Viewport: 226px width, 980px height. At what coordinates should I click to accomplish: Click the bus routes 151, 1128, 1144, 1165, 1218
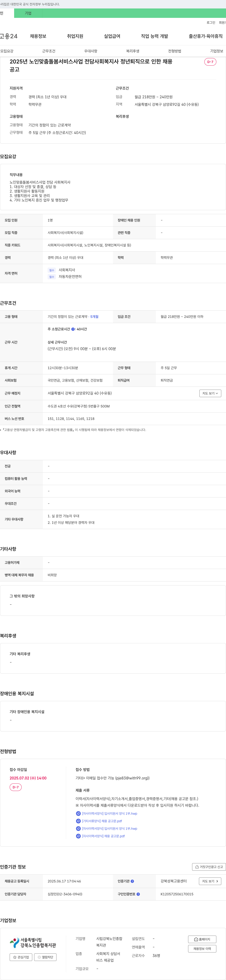click(x=71, y=419)
